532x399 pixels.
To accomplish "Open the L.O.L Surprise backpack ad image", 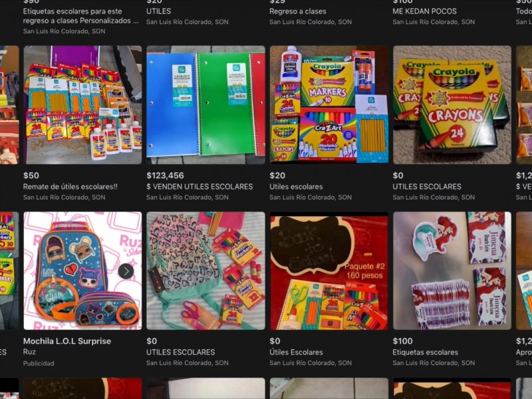I will click(x=82, y=271).
